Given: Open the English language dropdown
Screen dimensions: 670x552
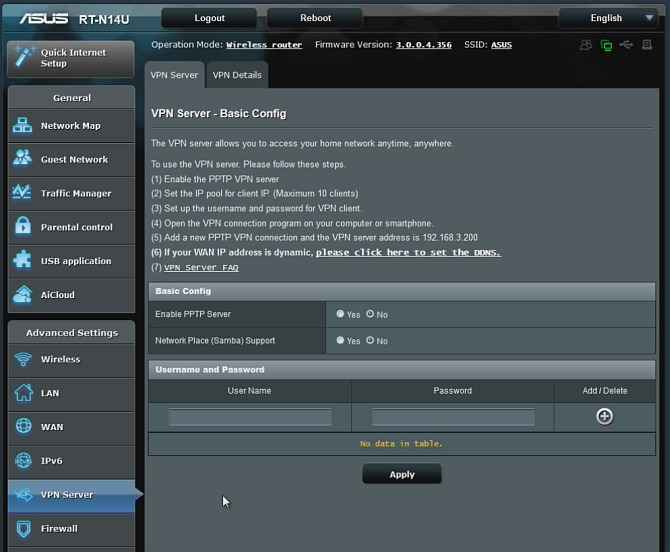Looking at the screenshot, I should click(x=608, y=18).
